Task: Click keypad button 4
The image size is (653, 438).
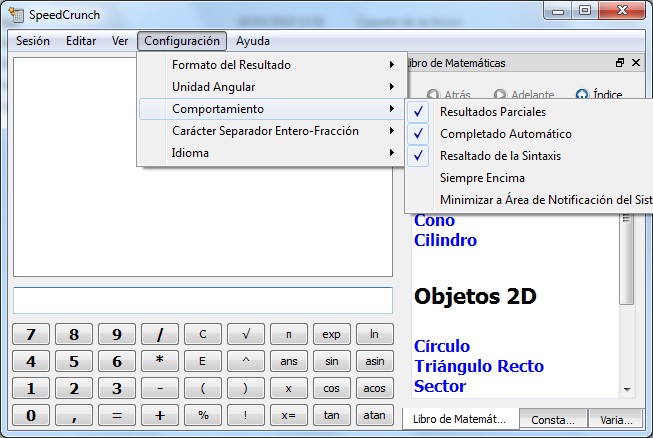Action: pos(31,361)
